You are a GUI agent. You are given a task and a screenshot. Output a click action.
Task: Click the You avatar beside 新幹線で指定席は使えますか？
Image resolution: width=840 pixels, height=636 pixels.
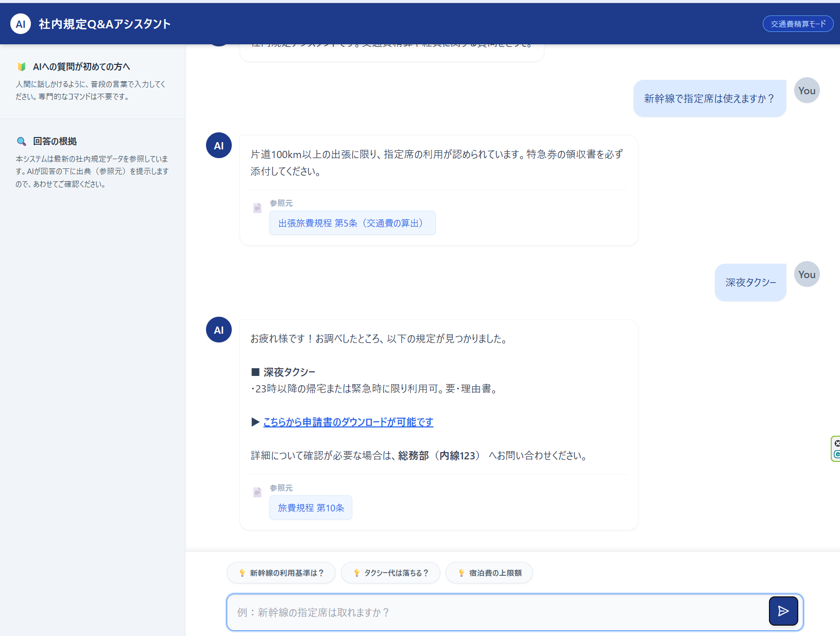[x=807, y=90]
